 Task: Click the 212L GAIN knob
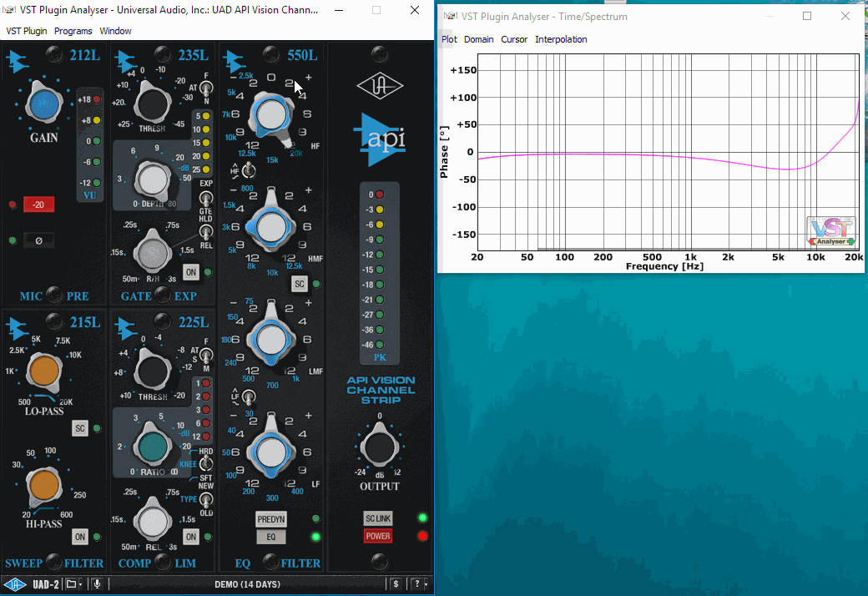[x=44, y=104]
